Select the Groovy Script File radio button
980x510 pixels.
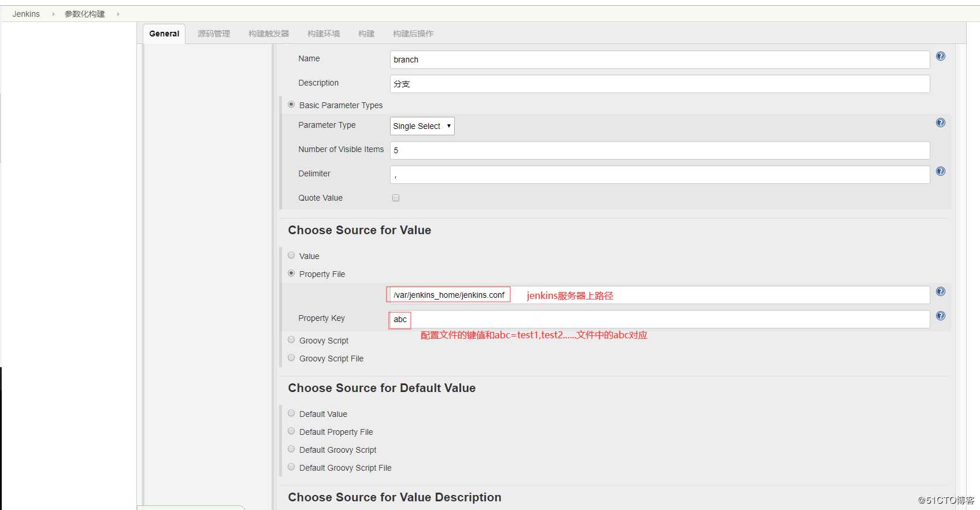291,358
